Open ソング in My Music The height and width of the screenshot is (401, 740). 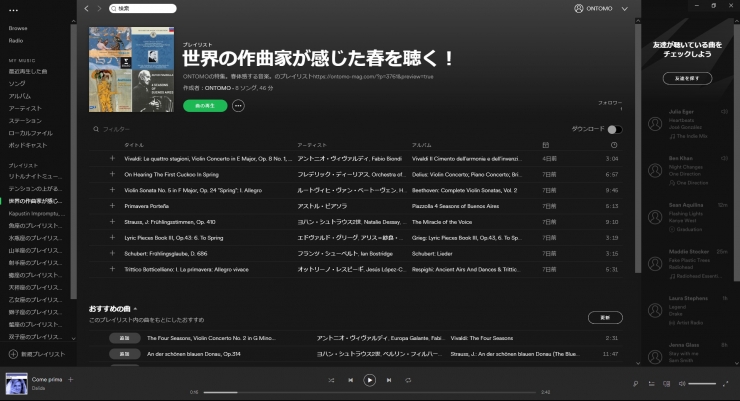pyautogui.click(x=17, y=84)
